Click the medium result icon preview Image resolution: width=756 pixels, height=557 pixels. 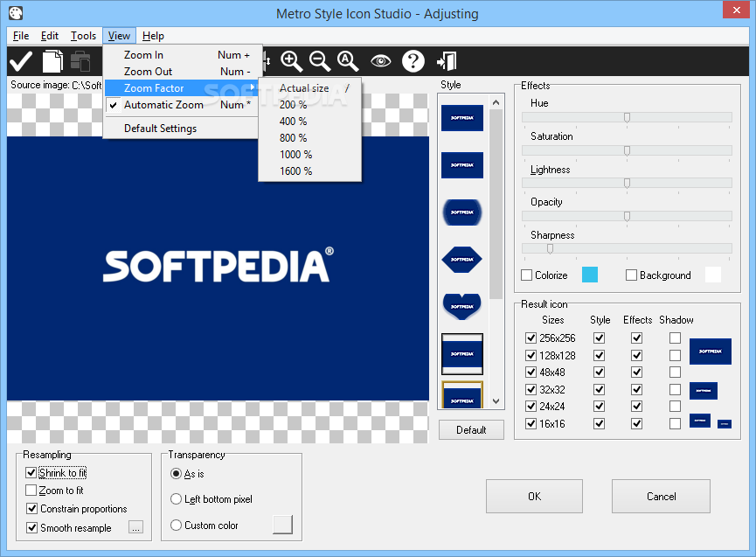[x=704, y=391]
